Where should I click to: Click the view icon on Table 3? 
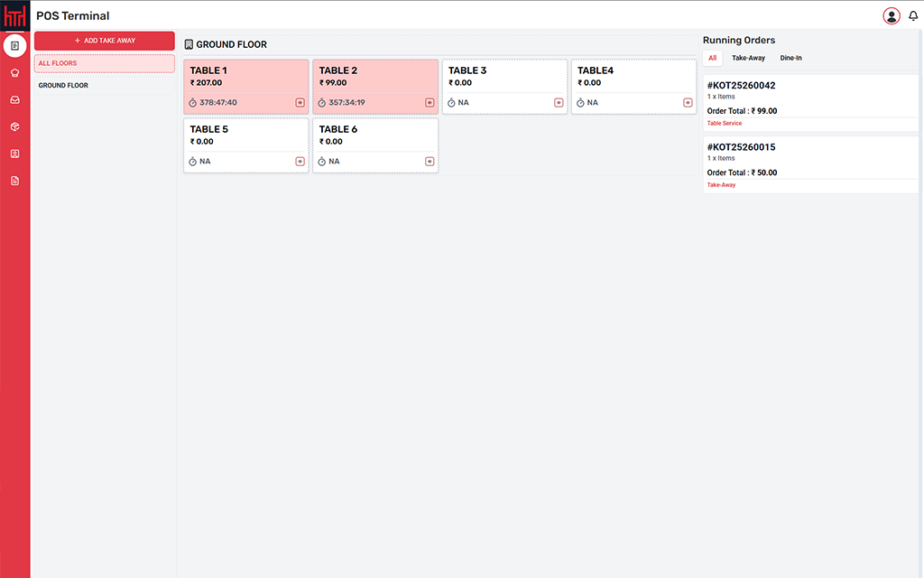point(559,103)
